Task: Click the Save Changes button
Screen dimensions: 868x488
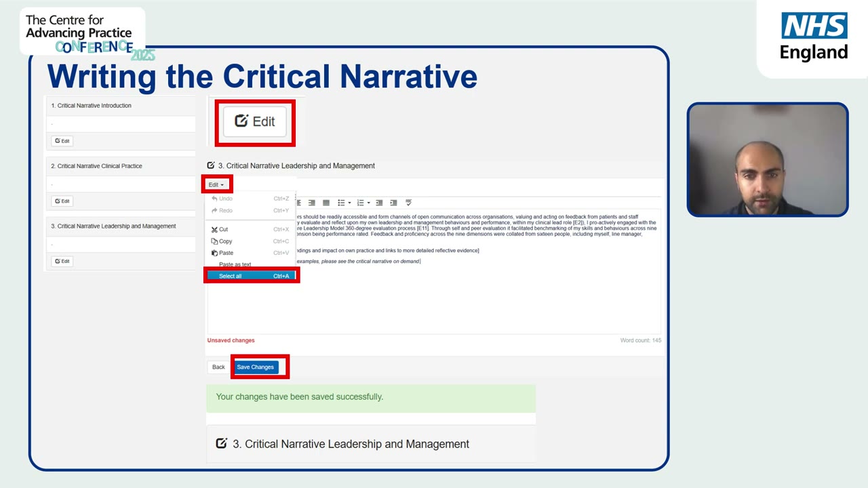Action: coord(255,367)
